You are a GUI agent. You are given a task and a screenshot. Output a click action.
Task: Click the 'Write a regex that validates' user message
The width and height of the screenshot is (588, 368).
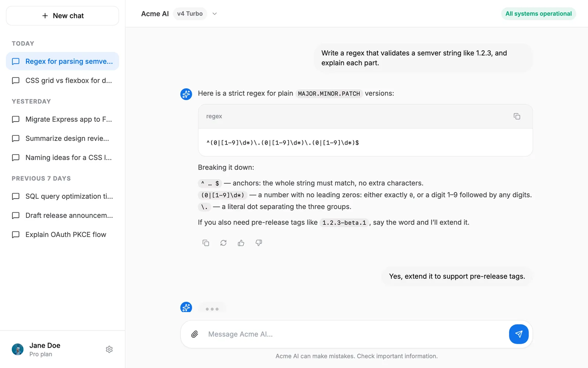click(x=423, y=58)
